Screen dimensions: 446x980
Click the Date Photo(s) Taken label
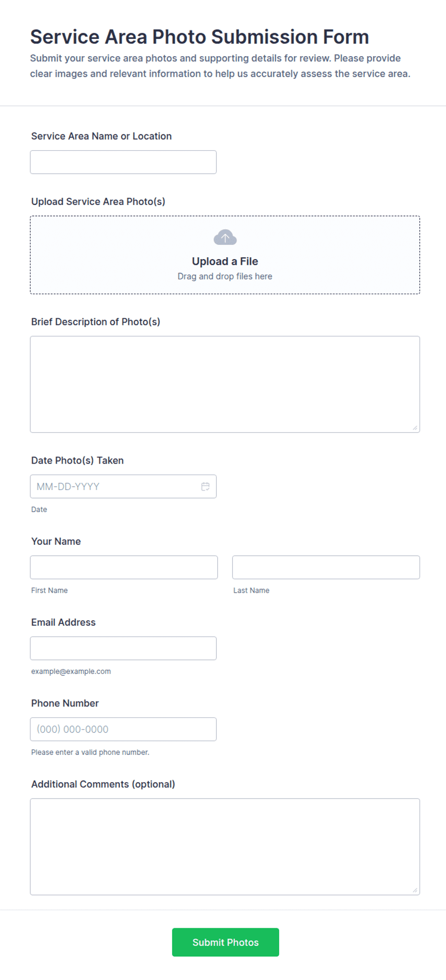[x=77, y=461]
